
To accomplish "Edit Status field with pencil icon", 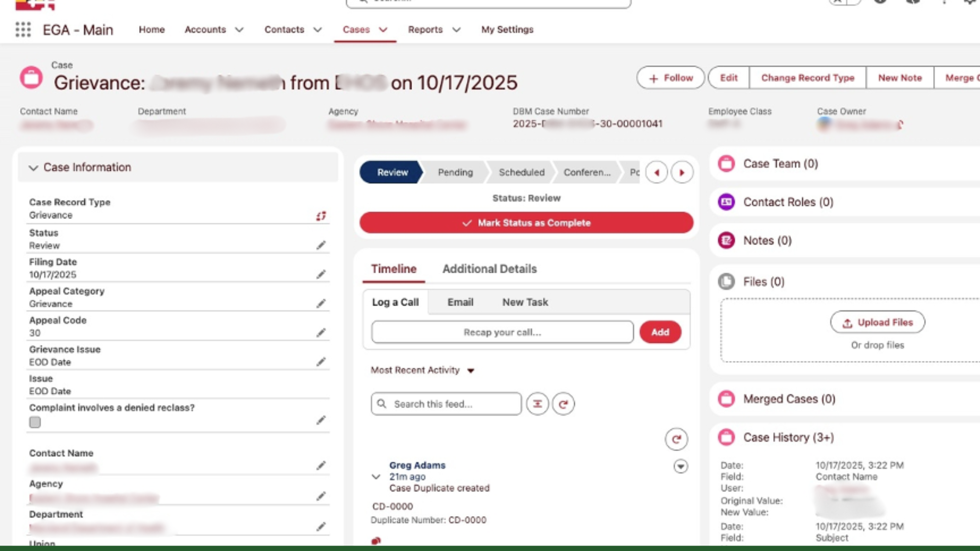I will (x=321, y=245).
